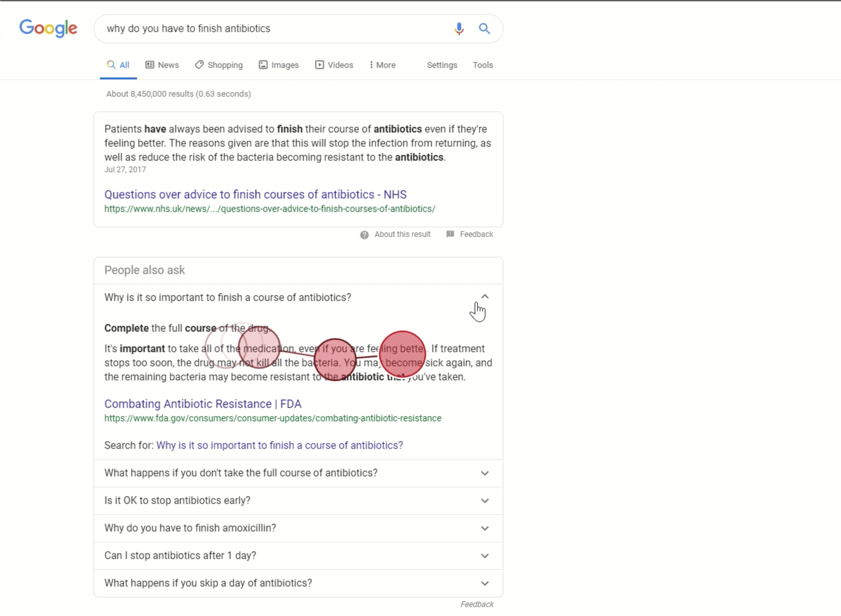
Task: Open search Tools
Action: coord(483,65)
